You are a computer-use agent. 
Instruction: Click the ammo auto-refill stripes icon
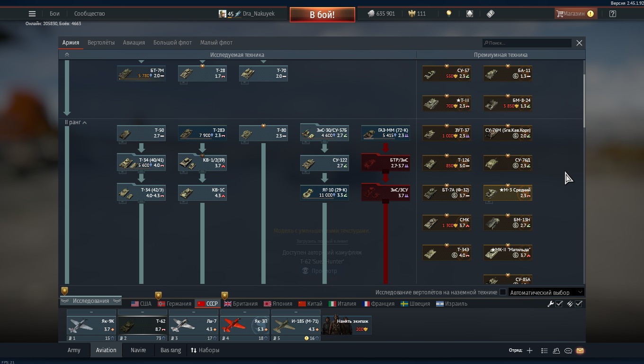[570, 304]
